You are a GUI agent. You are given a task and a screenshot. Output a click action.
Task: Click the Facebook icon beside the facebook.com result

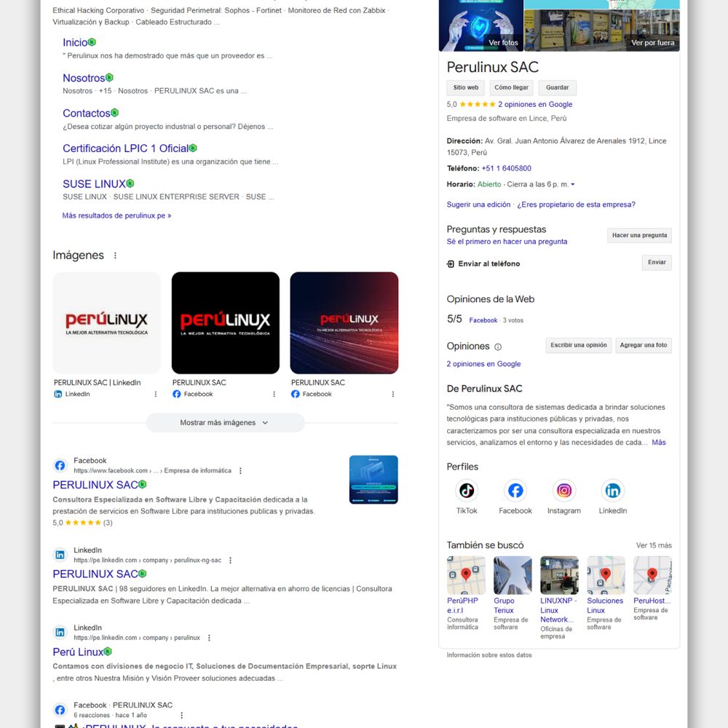(60, 465)
